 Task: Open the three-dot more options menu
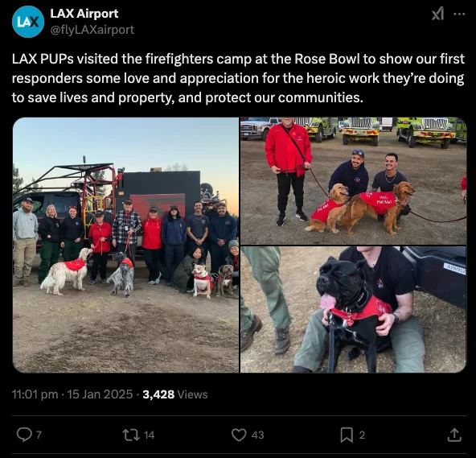(x=459, y=14)
